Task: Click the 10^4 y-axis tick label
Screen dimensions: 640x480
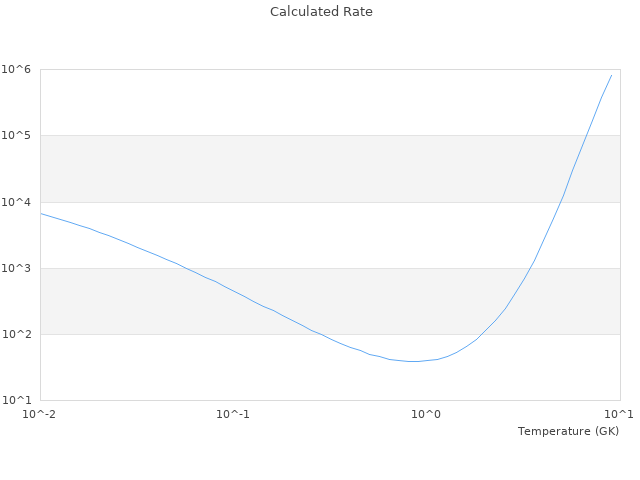Action: 17,202
